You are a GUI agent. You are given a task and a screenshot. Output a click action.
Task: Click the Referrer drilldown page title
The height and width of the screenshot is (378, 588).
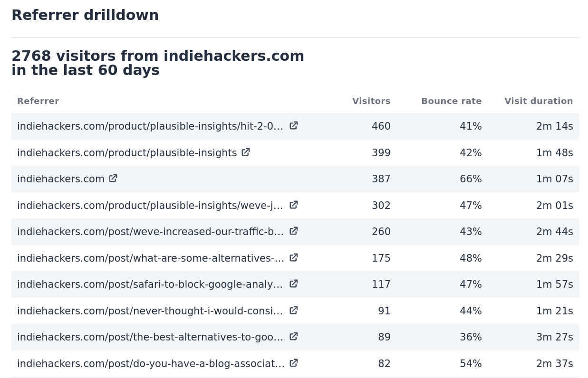tap(85, 15)
